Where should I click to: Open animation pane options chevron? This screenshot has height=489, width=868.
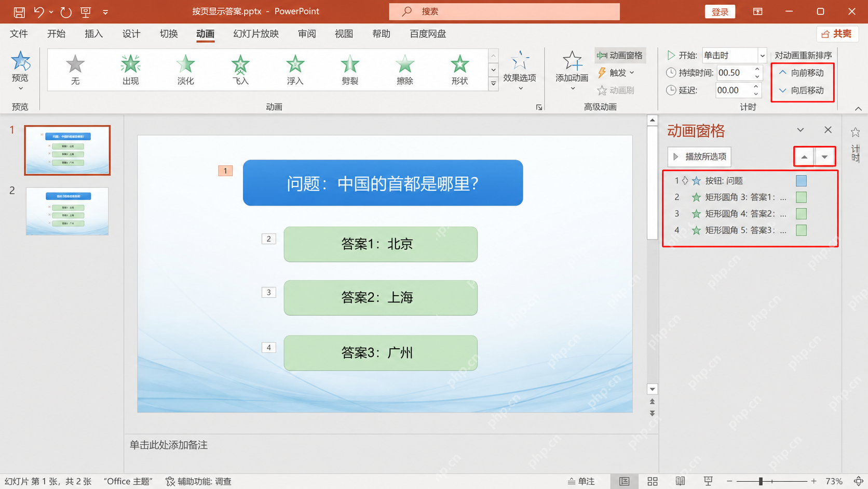pyautogui.click(x=801, y=130)
